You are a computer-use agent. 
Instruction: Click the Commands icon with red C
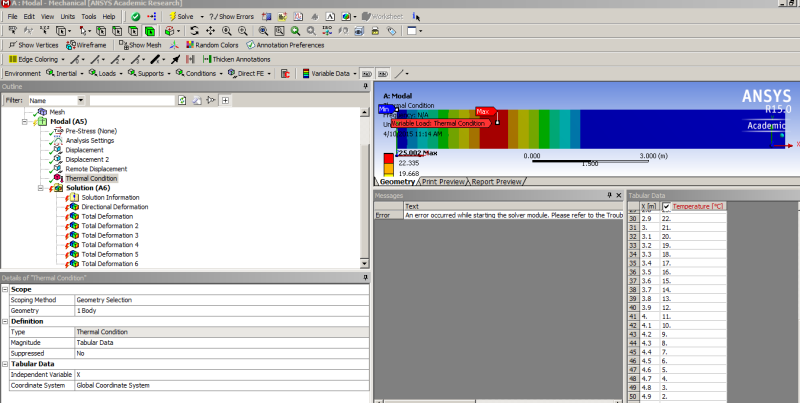point(286,73)
